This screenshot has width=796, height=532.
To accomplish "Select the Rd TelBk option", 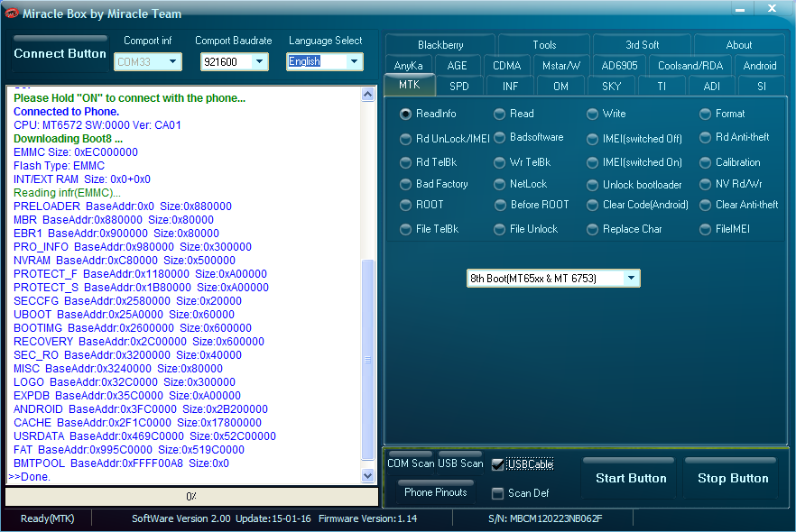I will pyautogui.click(x=405, y=162).
